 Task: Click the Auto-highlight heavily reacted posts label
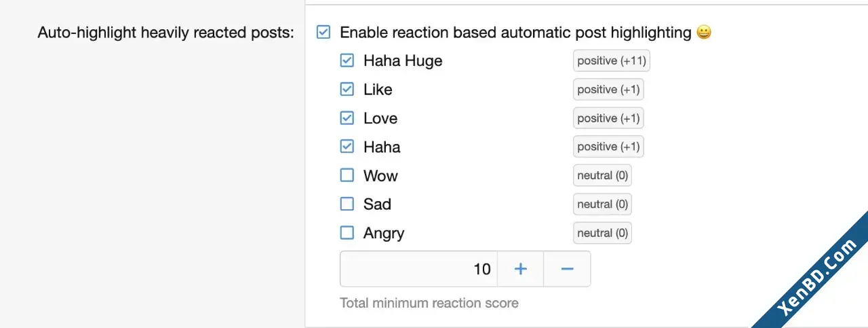point(166,32)
